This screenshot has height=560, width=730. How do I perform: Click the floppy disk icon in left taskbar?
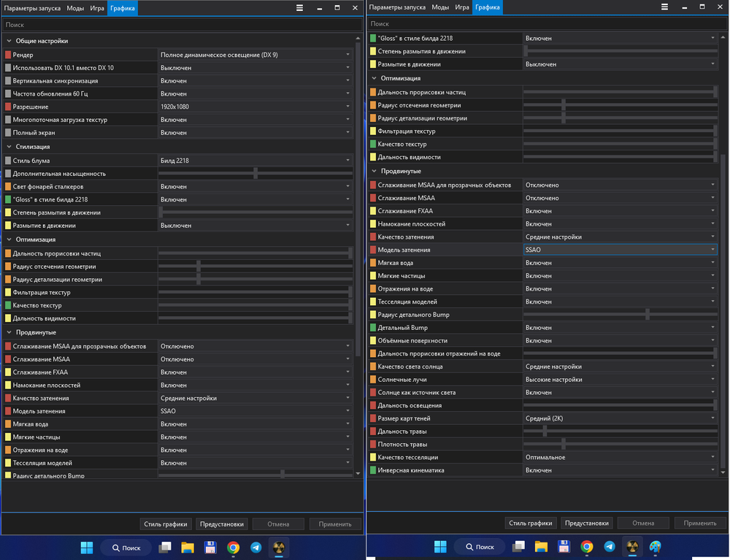click(x=210, y=547)
